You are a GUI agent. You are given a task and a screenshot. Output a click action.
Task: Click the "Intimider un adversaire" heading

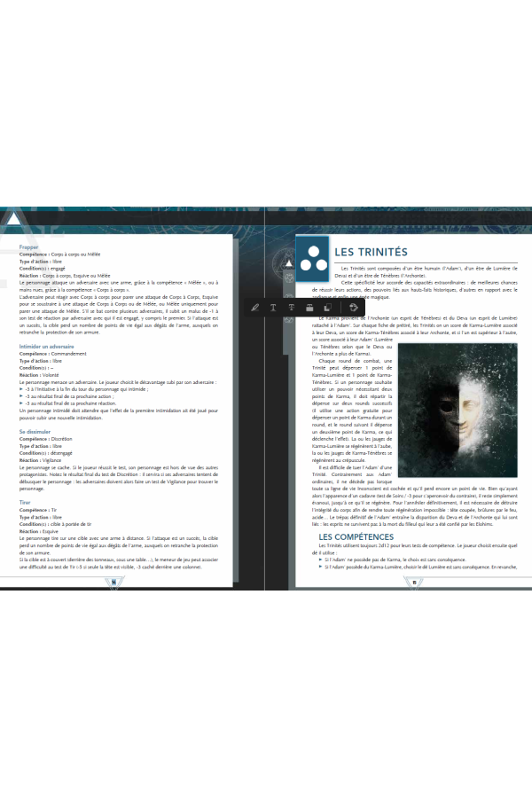pos(47,345)
